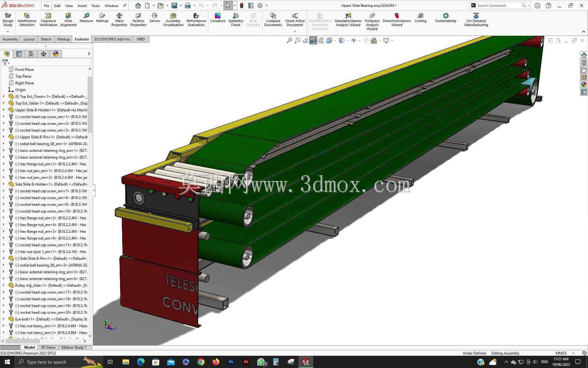The width and height of the screenshot is (588, 368).
Task: Open the Insert menu
Action: coord(82,6)
